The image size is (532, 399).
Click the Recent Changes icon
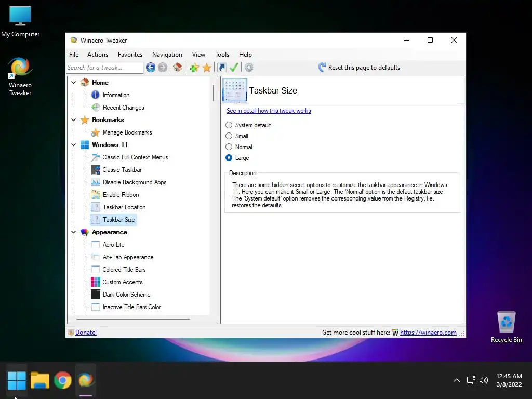tap(96, 108)
